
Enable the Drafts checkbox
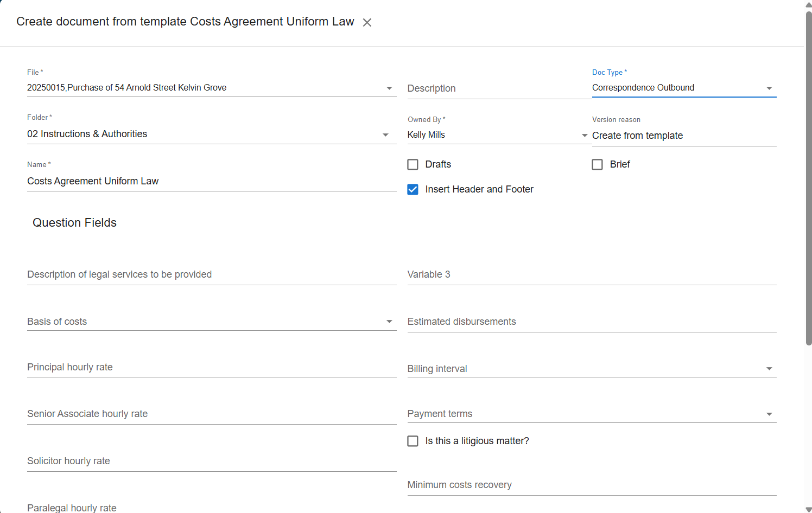pos(413,164)
